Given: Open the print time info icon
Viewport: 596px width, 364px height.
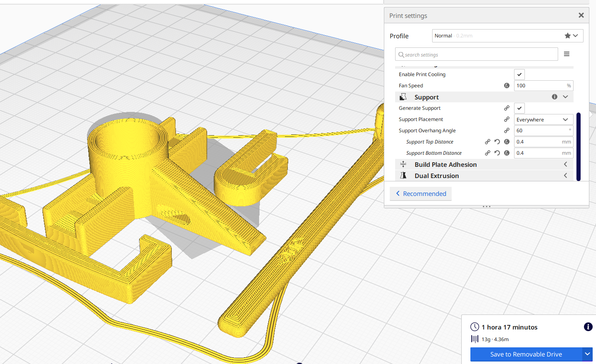Looking at the screenshot, I should tap(588, 327).
